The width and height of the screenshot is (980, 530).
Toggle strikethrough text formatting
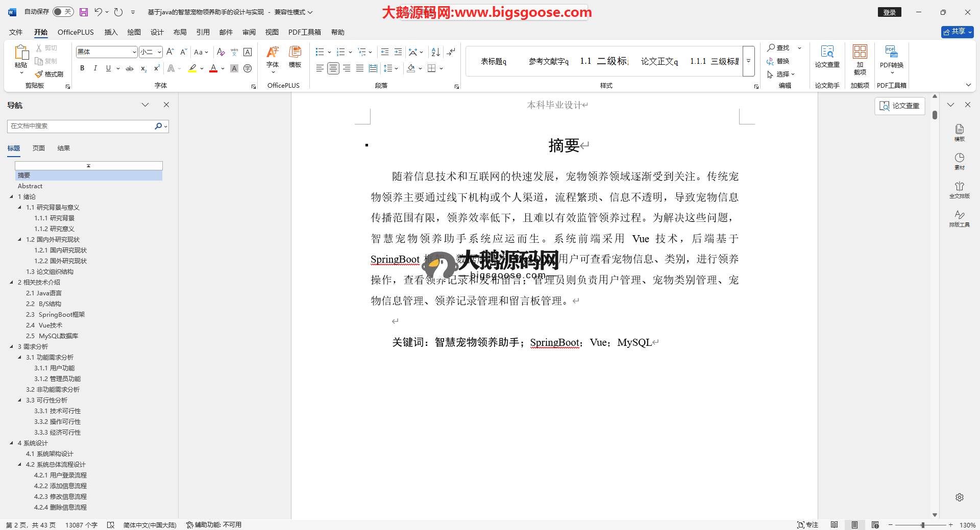point(130,68)
